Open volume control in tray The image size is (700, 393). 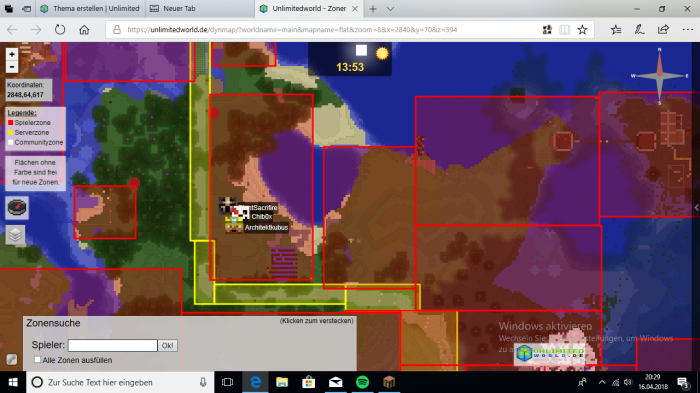pos(628,382)
